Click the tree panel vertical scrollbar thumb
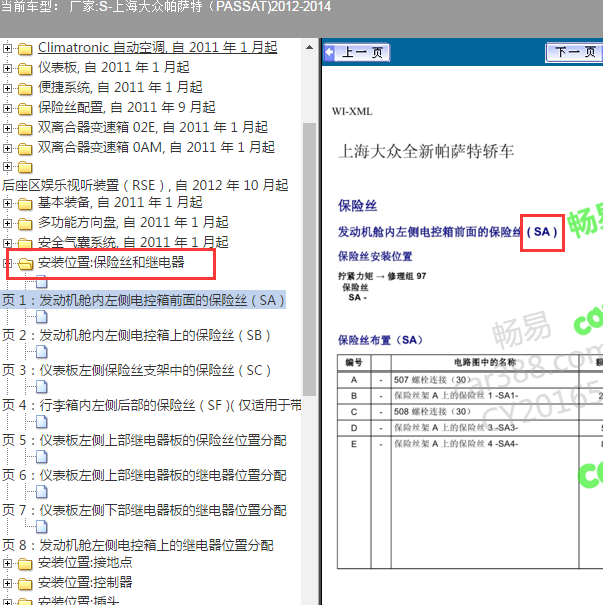Screen dimensions: 603x605 [309, 259]
